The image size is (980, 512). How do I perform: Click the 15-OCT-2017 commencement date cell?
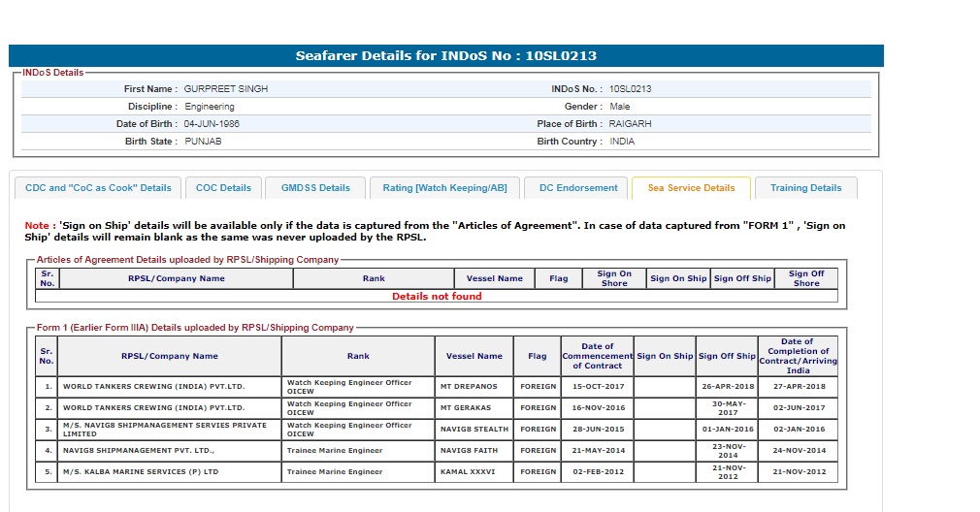coord(597,386)
